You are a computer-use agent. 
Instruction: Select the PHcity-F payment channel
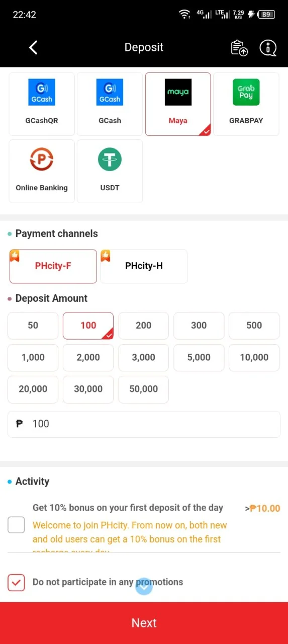point(53,266)
